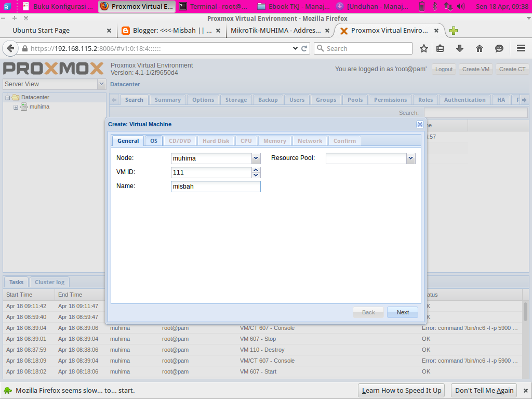The image size is (532, 399).
Task: Reload the page with the refresh icon
Action: click(x=304, y=48)
